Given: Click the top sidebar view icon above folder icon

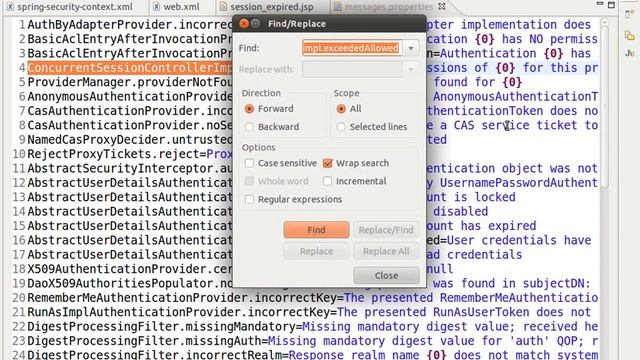Looking at the screenshot, I should [629, 14].
